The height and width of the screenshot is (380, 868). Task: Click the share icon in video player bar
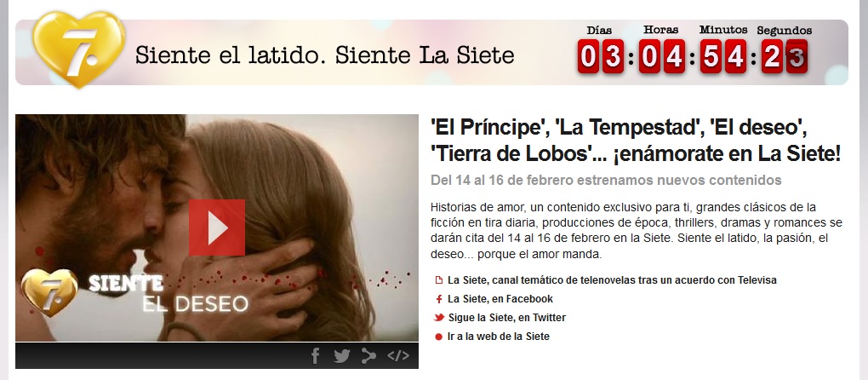click(368, 356)
